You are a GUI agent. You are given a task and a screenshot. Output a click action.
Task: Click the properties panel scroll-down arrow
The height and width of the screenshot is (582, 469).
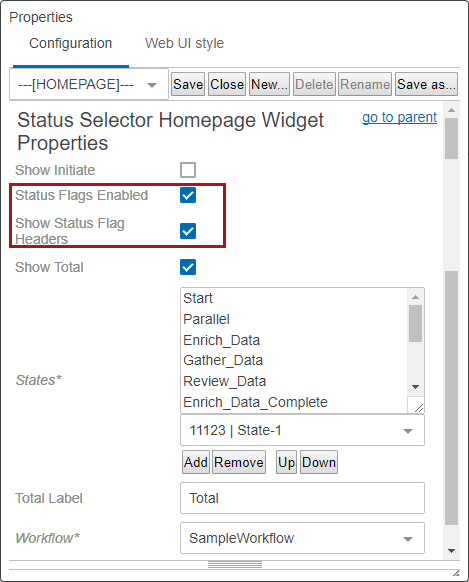point(451,551)
